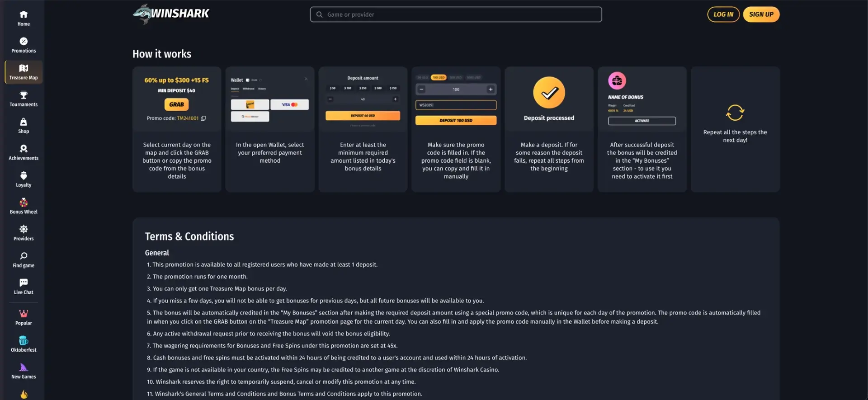
Task: Open Home from the sidebar
Action: tap(24, 19)
